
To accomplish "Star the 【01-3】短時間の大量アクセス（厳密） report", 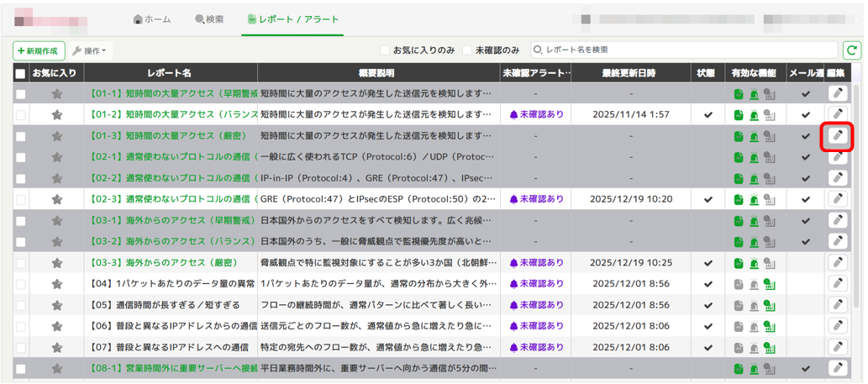I will pos(56,136).
